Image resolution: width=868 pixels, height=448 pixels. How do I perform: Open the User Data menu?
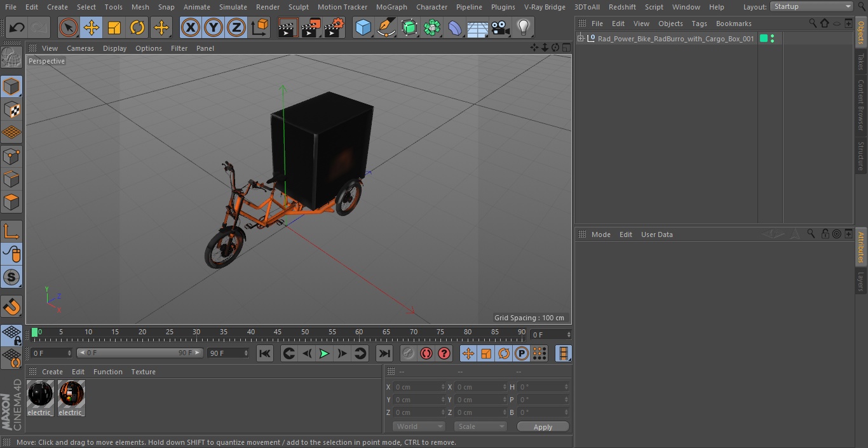coord(656,234)
